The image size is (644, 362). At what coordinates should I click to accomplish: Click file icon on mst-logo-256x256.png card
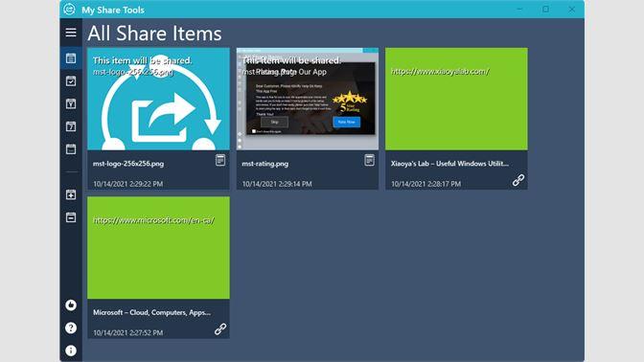click(220, 160)
